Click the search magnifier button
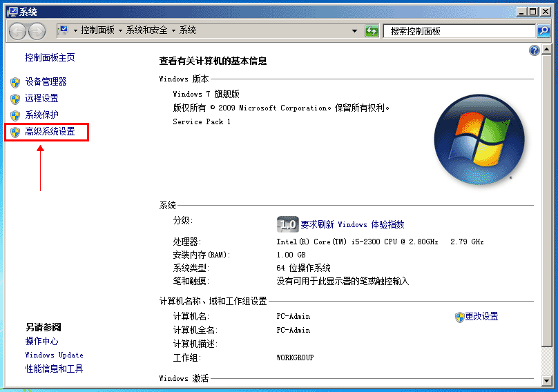Viewport: 558px width, 392px height. coord(543,31)
